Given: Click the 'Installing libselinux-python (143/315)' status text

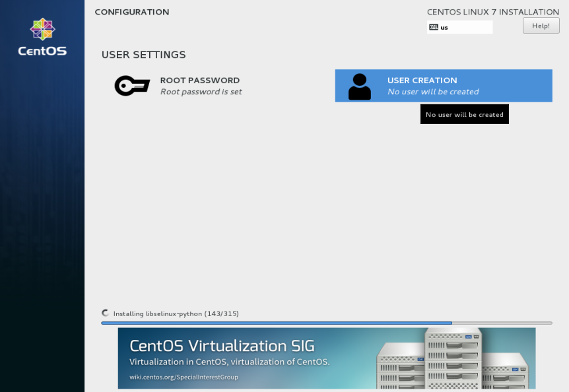Looking at the screenshot, I should (175, 313).
